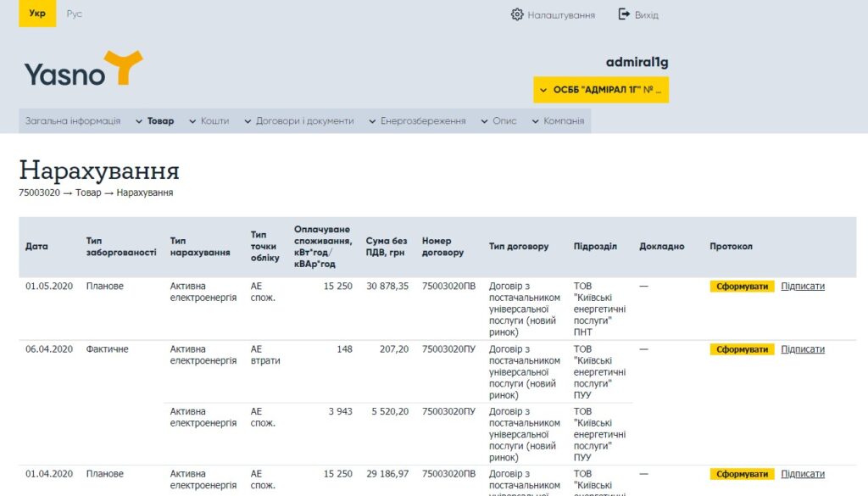Switch language to Укр
Viewport: 868px width, 496px height.
click(37, 14)
